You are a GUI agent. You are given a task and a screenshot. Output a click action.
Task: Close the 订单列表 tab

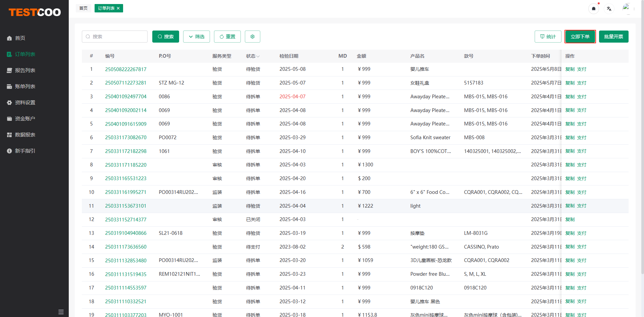click(118, 8)
